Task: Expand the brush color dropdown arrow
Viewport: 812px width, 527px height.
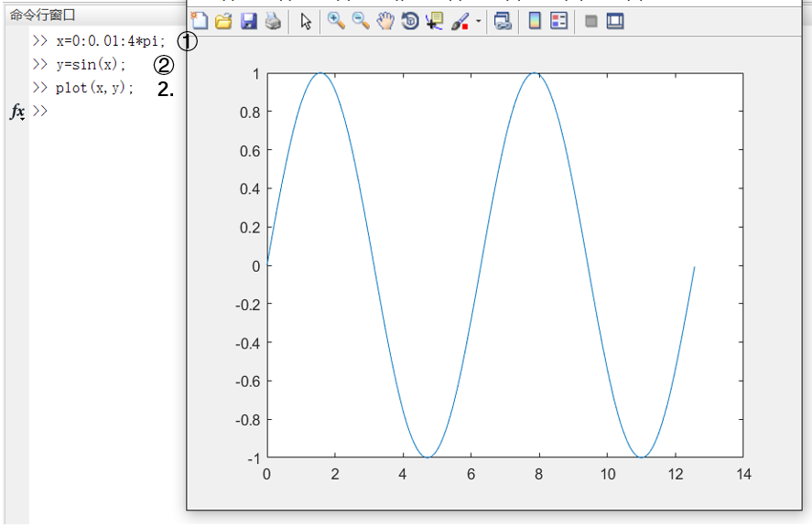Action: 478,21
